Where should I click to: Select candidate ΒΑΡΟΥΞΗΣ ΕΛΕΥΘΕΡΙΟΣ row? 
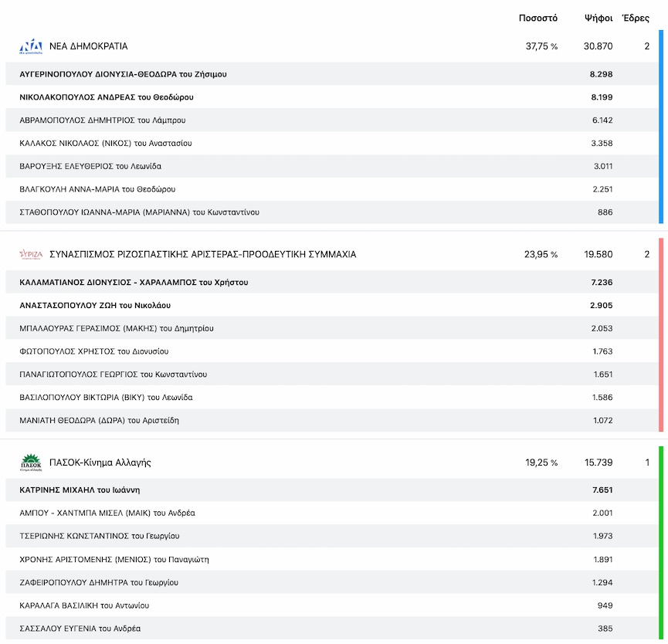[x=332, y=166]
